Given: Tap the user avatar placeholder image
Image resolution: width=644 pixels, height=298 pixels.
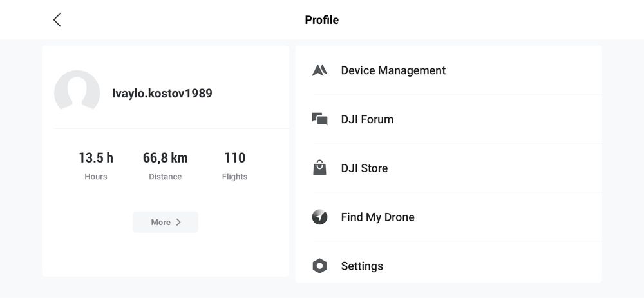Looking at the screenshot, I should click(77, 90).
